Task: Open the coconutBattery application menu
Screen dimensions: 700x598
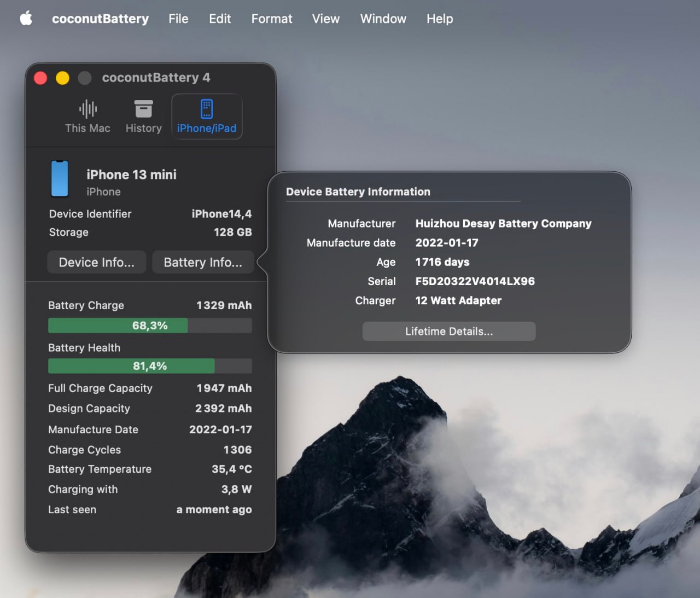Action: pyautogui.click(x=100, y=19)
